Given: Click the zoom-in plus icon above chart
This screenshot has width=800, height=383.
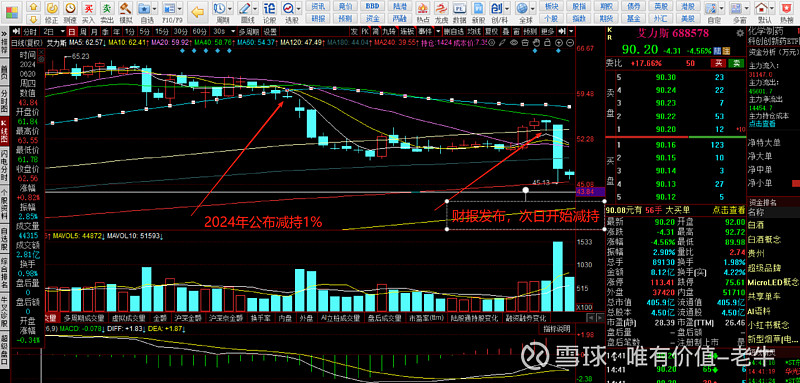Looking at the screenshot, I should click(x=559, y=42).
